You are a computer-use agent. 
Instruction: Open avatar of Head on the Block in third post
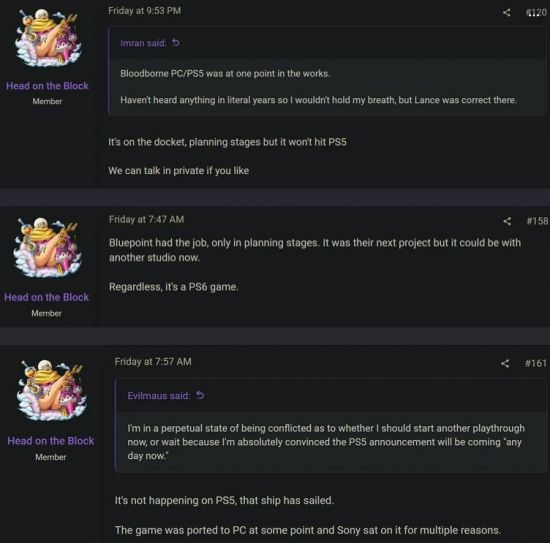[52, 390]
